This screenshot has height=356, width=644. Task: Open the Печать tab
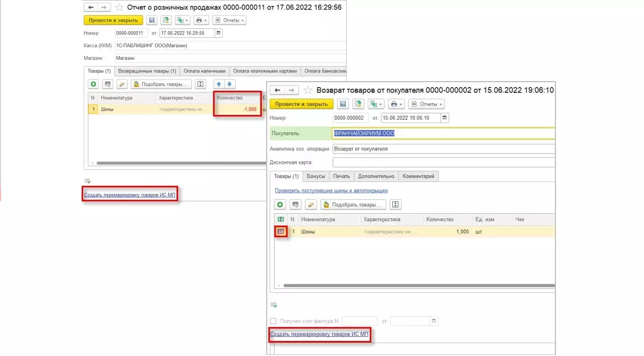click(x=341, y=176)
